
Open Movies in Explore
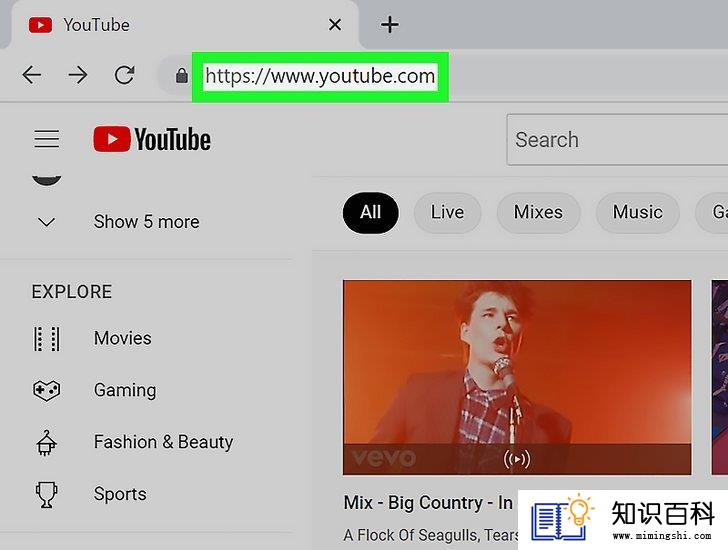[x=123, y=338]
